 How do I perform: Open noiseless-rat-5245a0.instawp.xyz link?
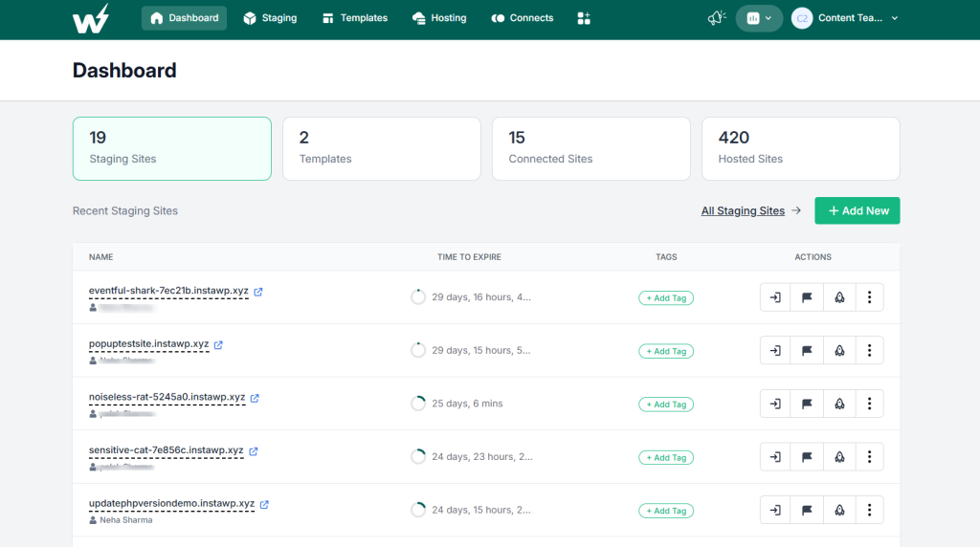[167, 397]
